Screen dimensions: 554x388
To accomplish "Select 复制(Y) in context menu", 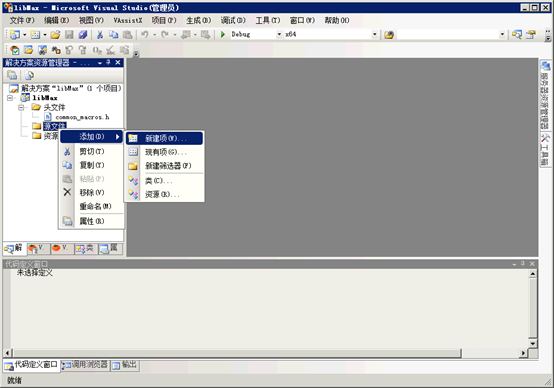I will 92,165.
